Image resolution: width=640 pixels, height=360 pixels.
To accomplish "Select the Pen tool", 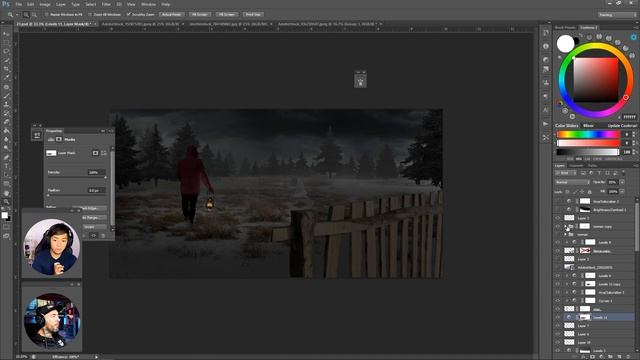I will [x=6, y=157].
